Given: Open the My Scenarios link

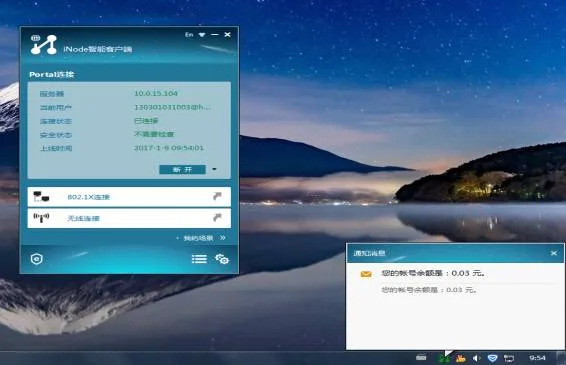Looking at the screenshot, I should click(198, 238).
